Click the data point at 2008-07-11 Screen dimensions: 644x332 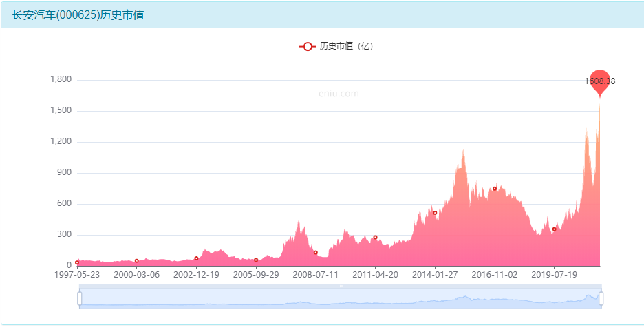tap(315, 253)
